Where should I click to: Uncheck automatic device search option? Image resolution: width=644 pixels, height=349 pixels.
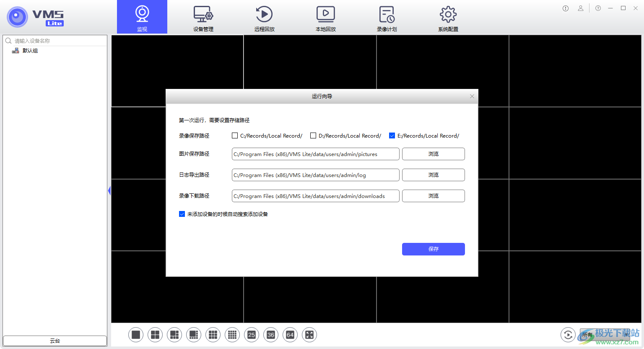(182, 214)
